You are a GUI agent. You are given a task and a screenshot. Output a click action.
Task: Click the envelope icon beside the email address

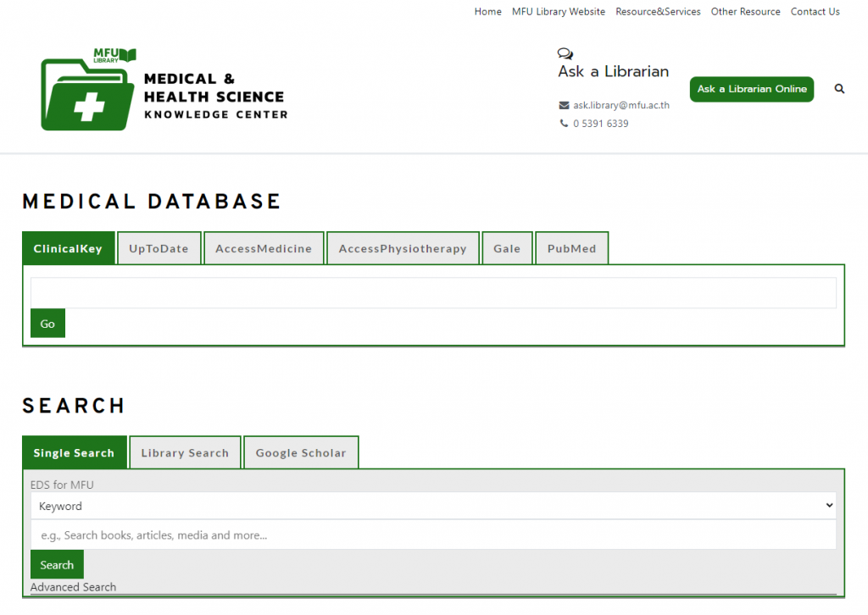(x=564, y=106)
